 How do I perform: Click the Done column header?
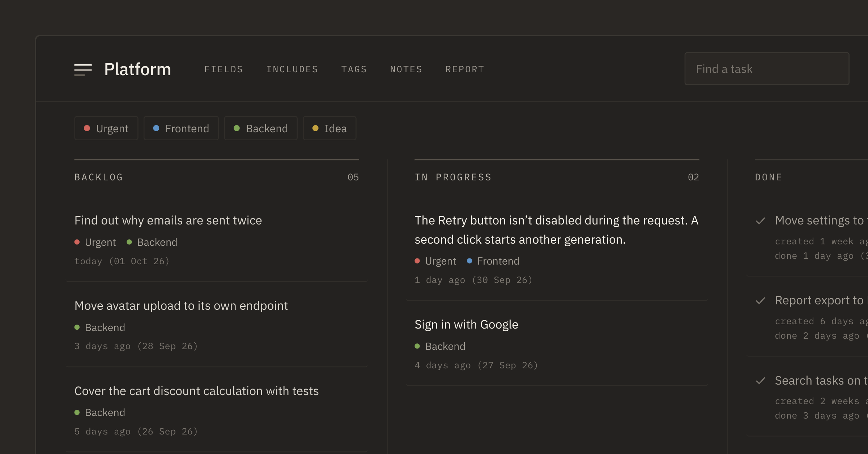[x=769, y=177]
